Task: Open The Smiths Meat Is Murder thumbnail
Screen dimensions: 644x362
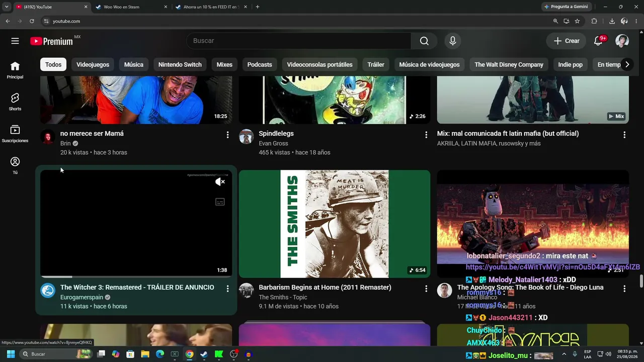Action: click(335, 224)
